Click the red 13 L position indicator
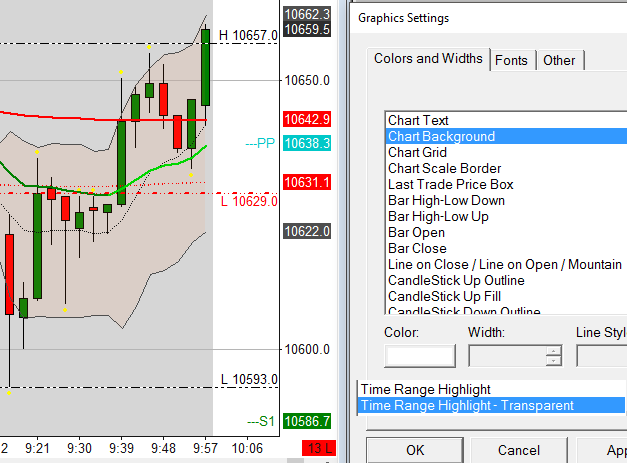The width and height of the screenshot is (627, 463). click(319, 448)
